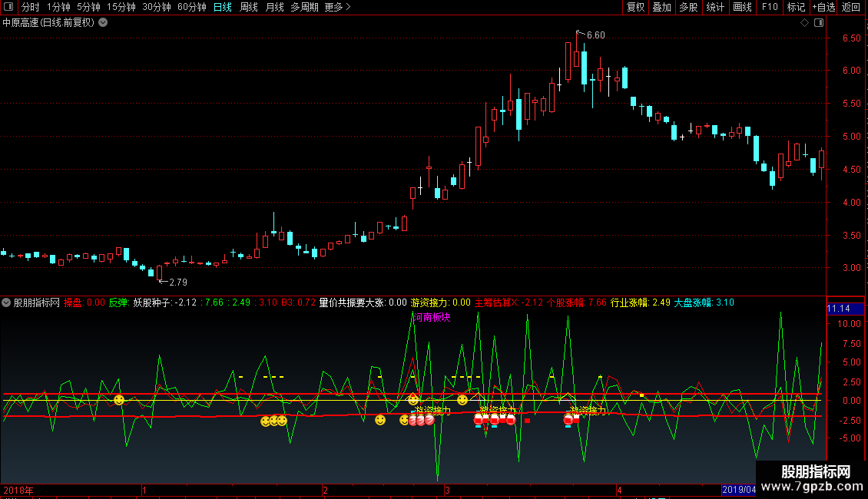Expand the 更多 periods menu
Viewport: 868px width, 499px height.
coord(338,7)
